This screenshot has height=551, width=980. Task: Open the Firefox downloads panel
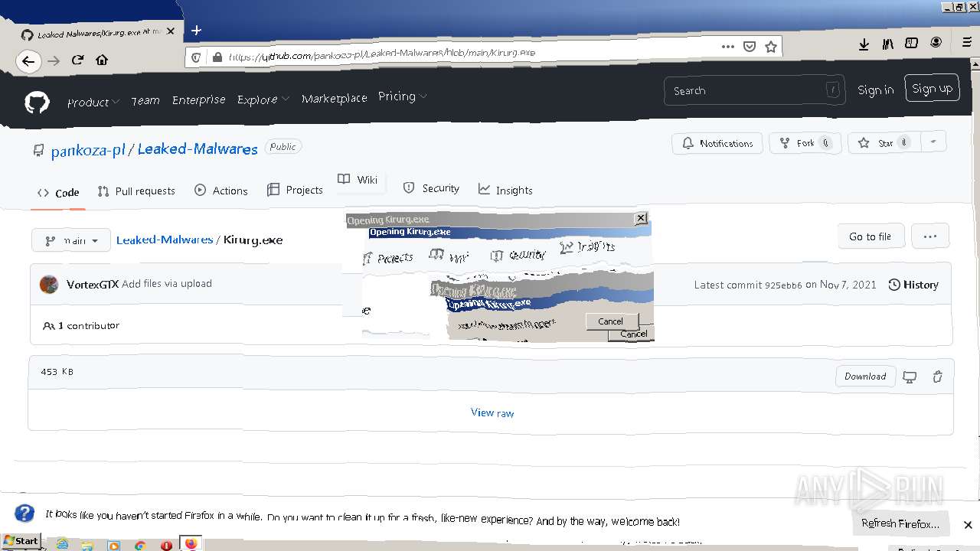[x=864, y=44]
